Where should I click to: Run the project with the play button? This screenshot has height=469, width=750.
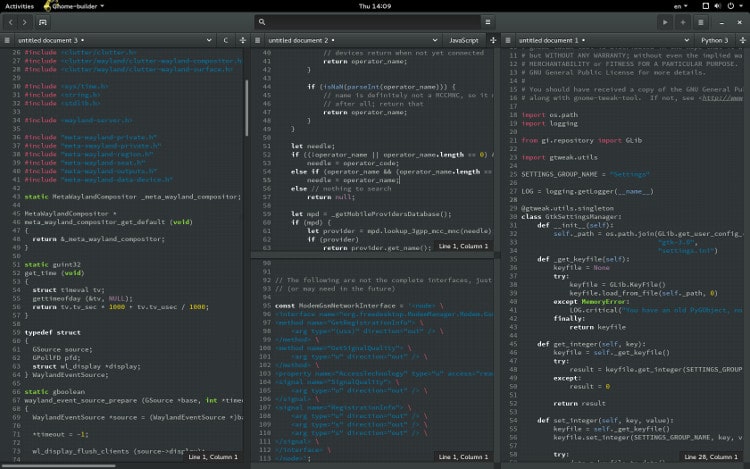point(665,22)
